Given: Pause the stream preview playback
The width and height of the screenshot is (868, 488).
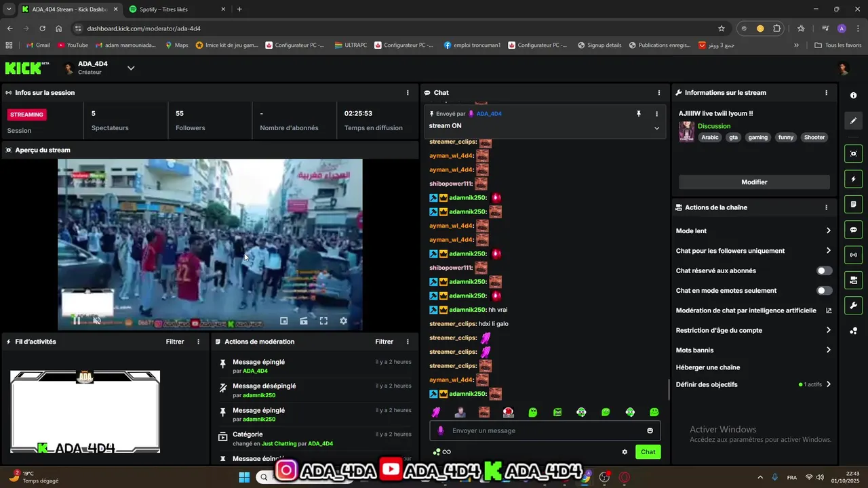Looking at the screenshot, I should click(77, 321).
